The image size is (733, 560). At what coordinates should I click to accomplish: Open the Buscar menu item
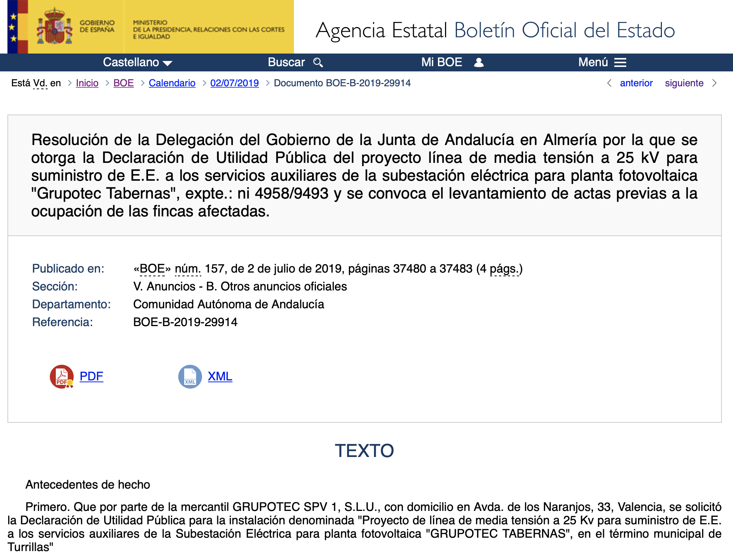tap(295, 62)
